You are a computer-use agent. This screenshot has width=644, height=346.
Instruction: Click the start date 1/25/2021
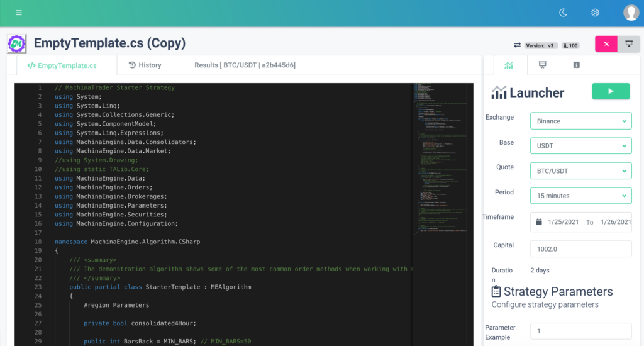pyautogui.click(x=563, y=222)
